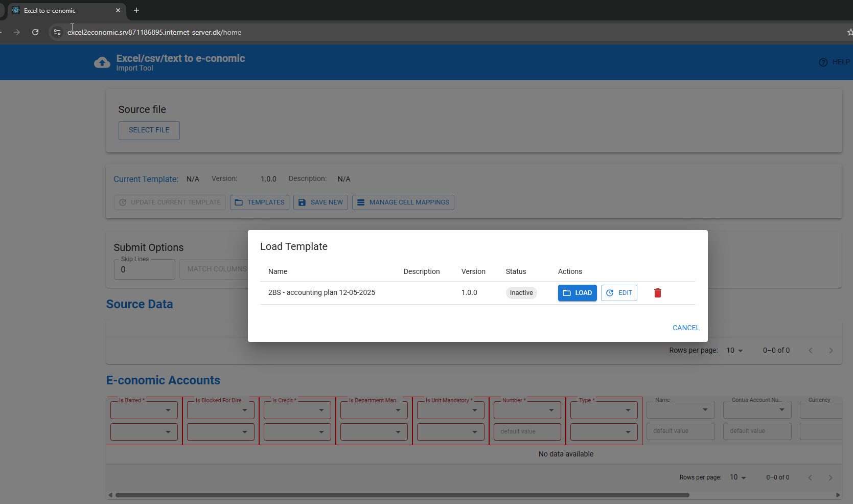Go forward in browser history
853x504 pixels.
17,32
